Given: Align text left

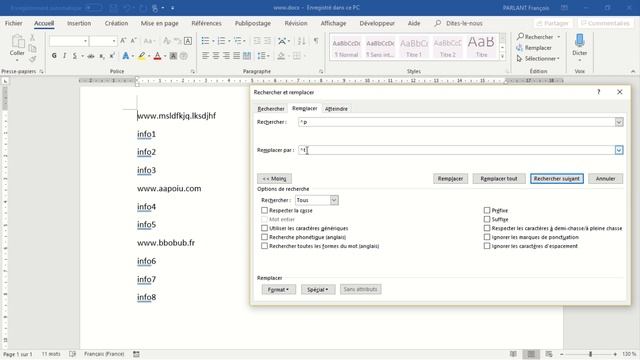Looking at the screenshot, I should [x=205, y=56].
